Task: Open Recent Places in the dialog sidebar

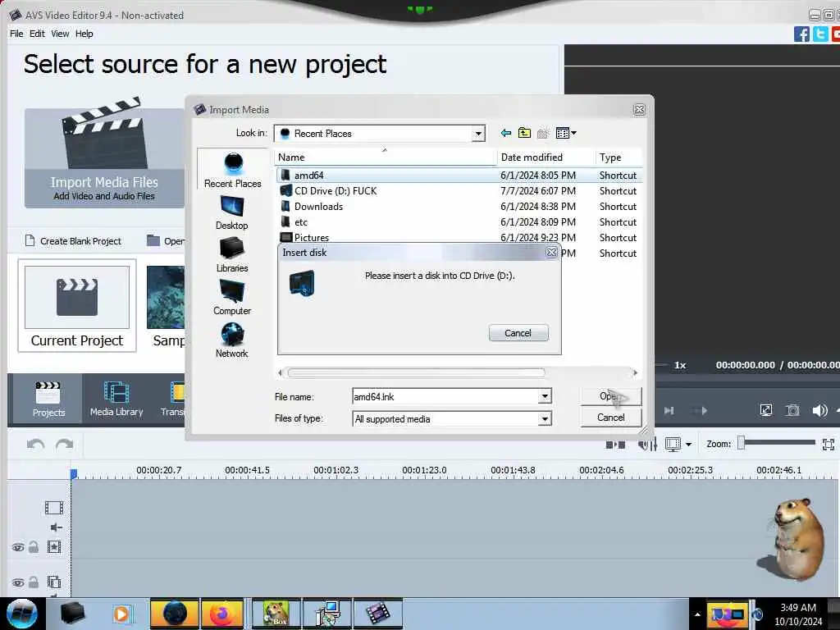Action: coord(232,171)
